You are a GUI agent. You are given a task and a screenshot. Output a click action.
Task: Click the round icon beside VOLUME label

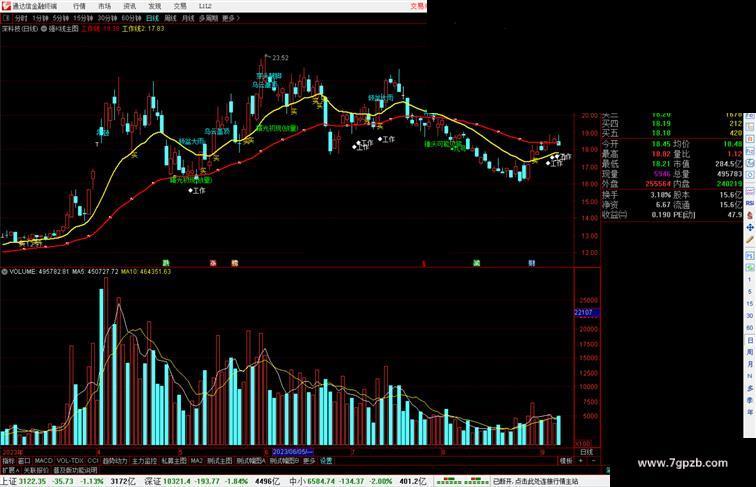4,272
